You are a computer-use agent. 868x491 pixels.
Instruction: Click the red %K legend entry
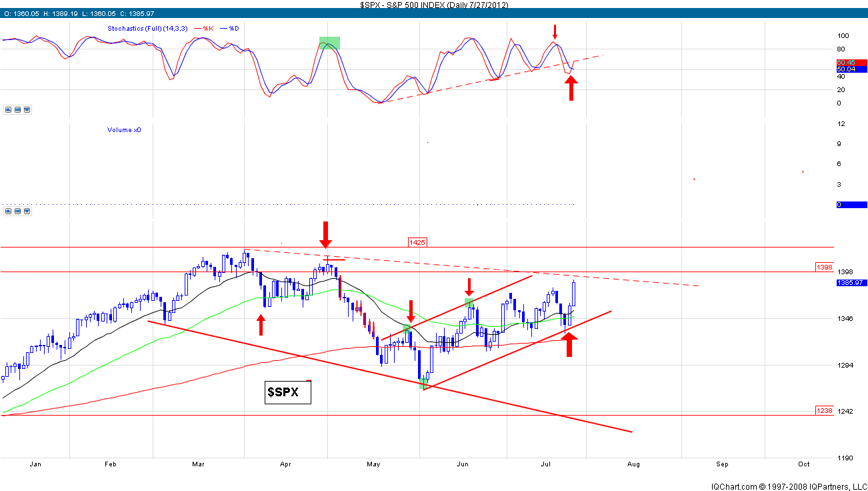203,29
